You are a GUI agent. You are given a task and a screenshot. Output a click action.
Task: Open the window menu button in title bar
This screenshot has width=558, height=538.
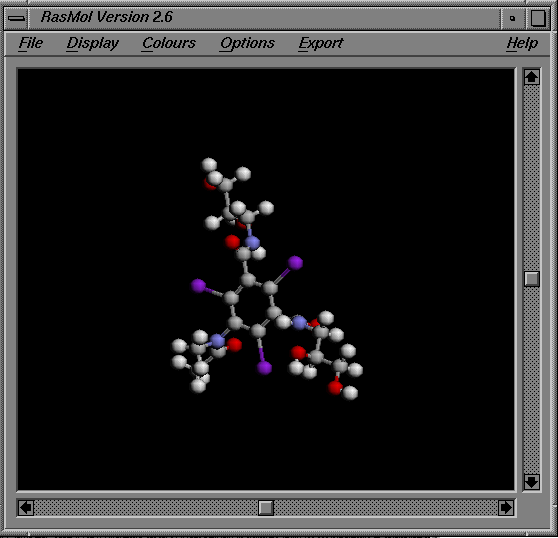tap(16, 18)
